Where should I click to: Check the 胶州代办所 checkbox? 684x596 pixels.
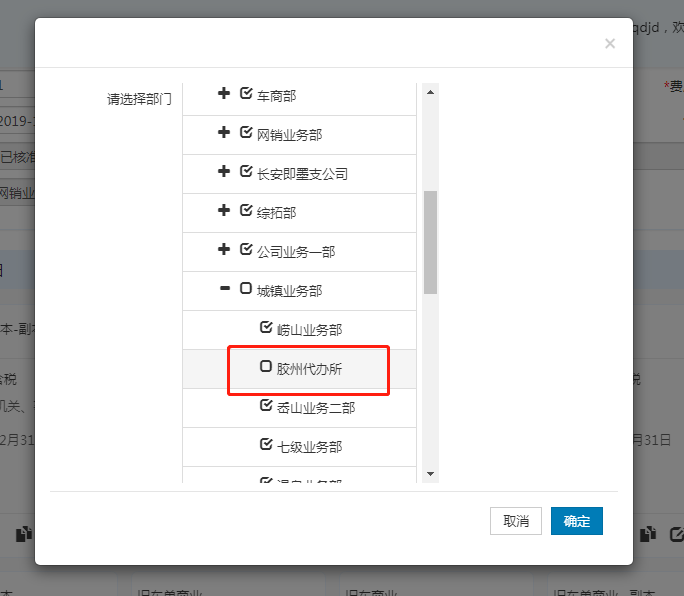click(266, 367)
